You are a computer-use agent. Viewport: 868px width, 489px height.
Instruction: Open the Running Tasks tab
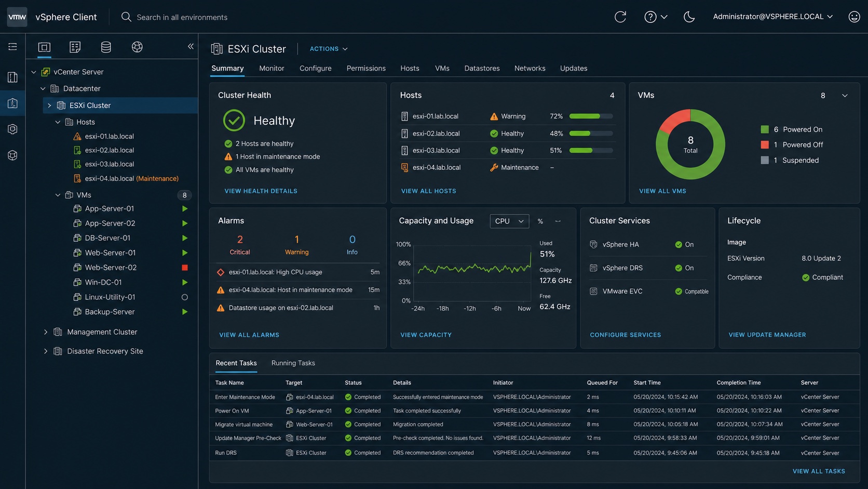(x=293, y=363)
